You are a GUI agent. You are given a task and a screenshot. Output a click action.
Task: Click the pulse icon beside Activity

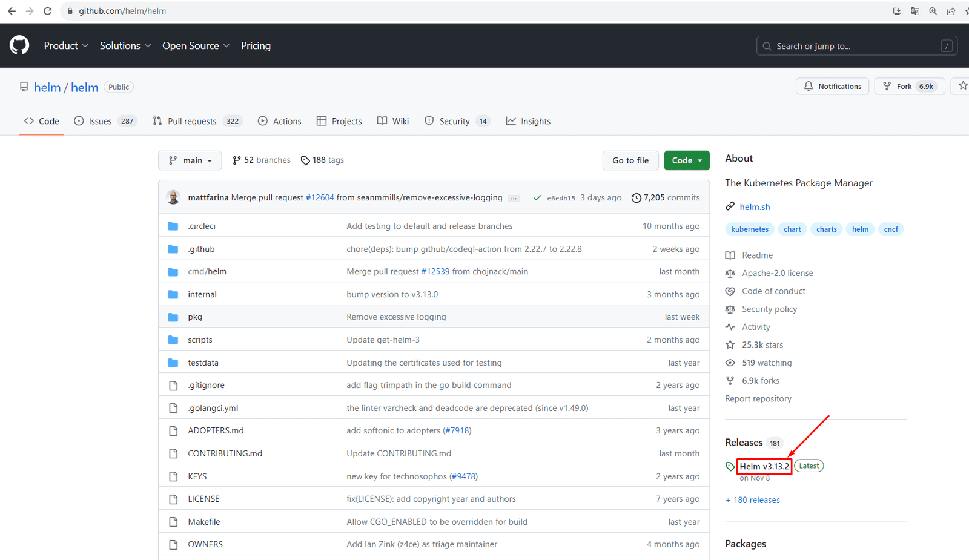tap(730, 327)
